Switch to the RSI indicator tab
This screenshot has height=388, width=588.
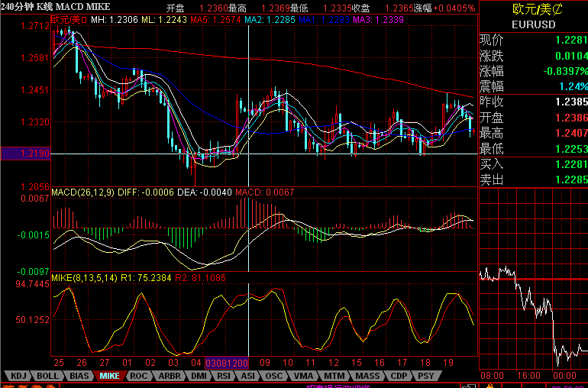[x=224, y=376]
